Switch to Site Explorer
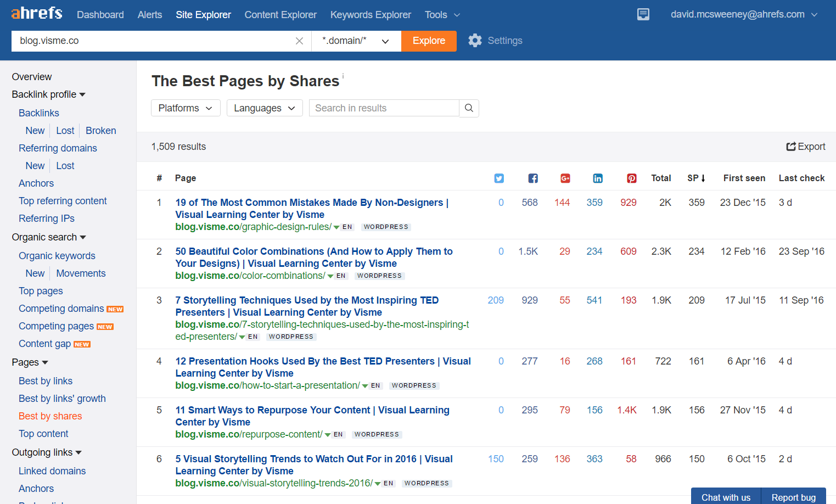 click(203, 15)
